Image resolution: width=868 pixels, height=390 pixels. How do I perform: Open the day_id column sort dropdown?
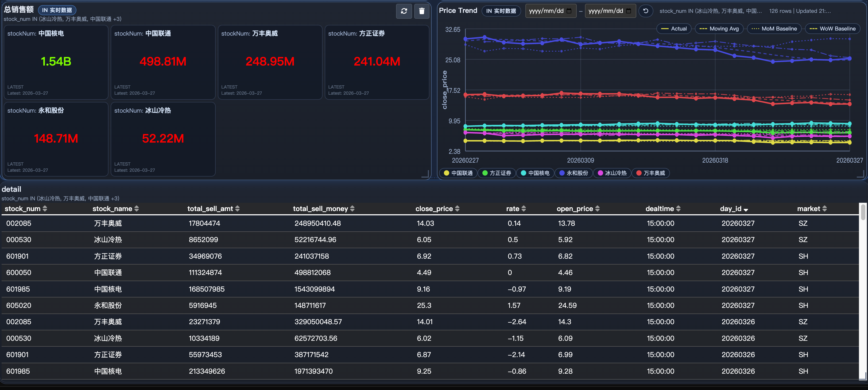click(x=746, y=209)
